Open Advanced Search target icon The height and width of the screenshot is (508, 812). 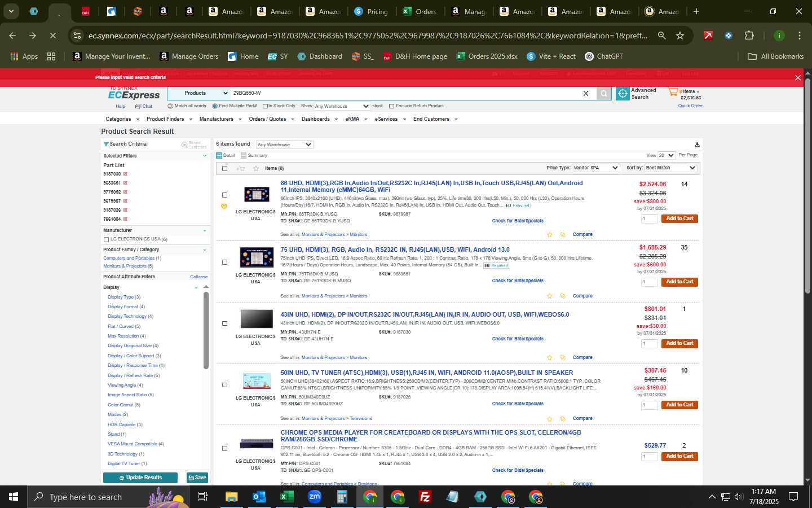click(x=623, y=94)
